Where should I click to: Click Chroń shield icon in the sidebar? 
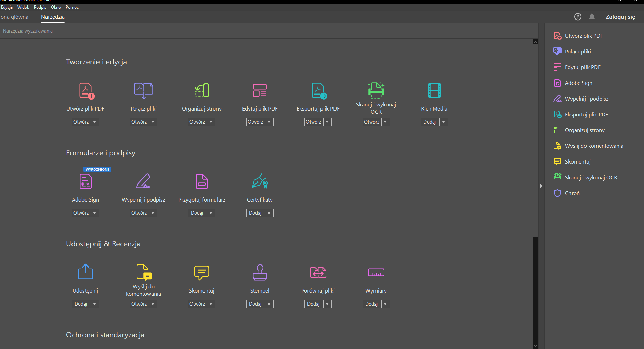click(x=557, y=193)
